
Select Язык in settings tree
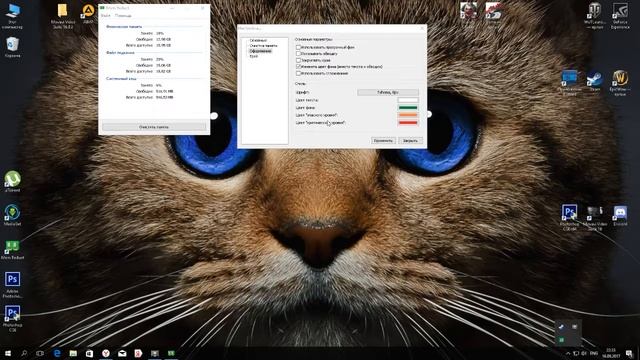tap(254, 56)
